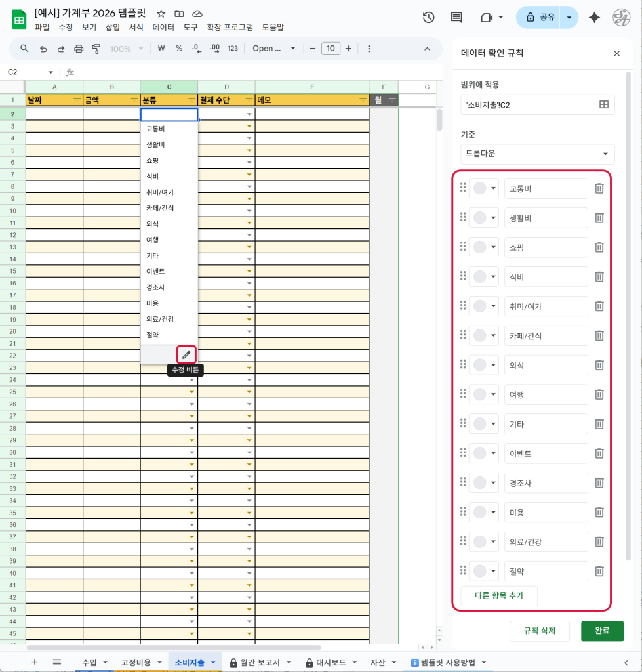Toggle filter on 금액 column header
Viewport: 642px width, 672px height.
(x=134, y=100)
